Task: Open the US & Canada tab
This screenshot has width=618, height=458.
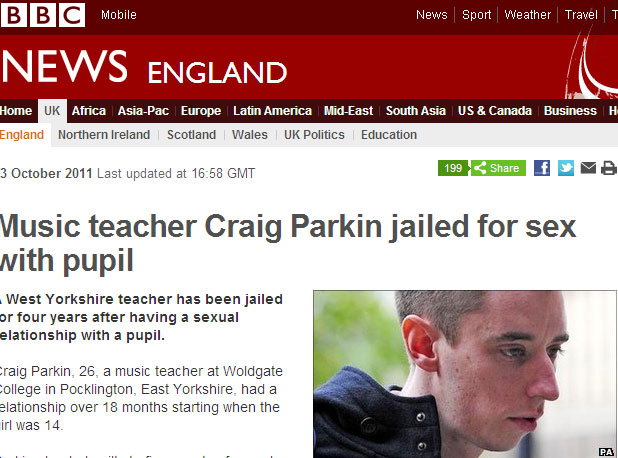Action: (x=495, y=111)
